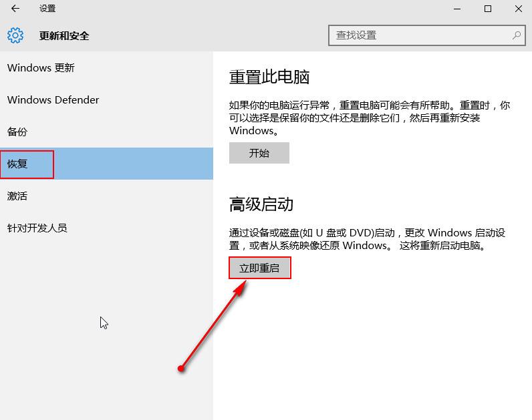Click the 更新和安全 page header
The width and height of the screenshot is (532, 420).
click(x=64, y=35)
